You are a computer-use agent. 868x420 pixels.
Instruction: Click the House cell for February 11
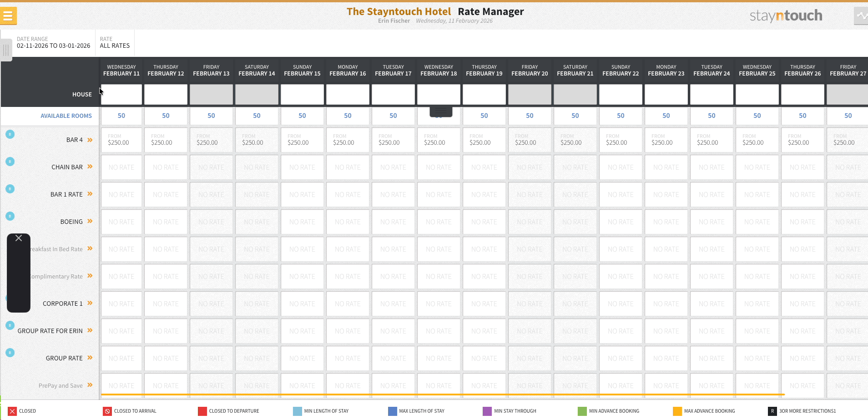121,94
